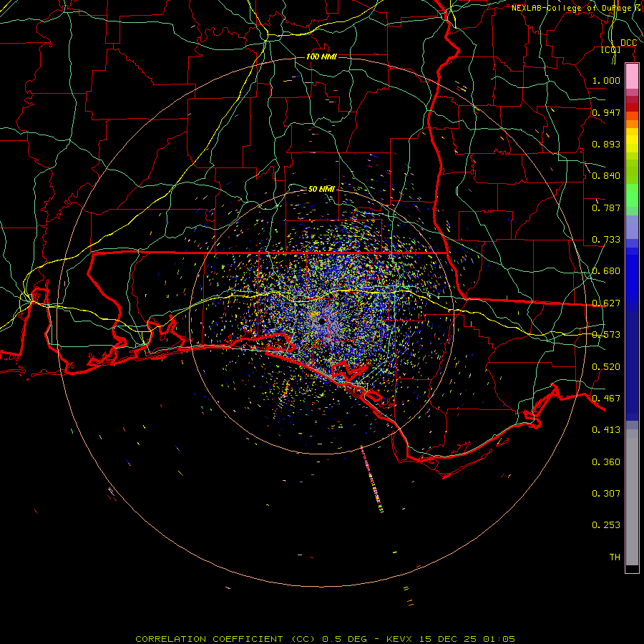Select the 0.947 legend value
The image size is (644, 644).
[606, 112]
